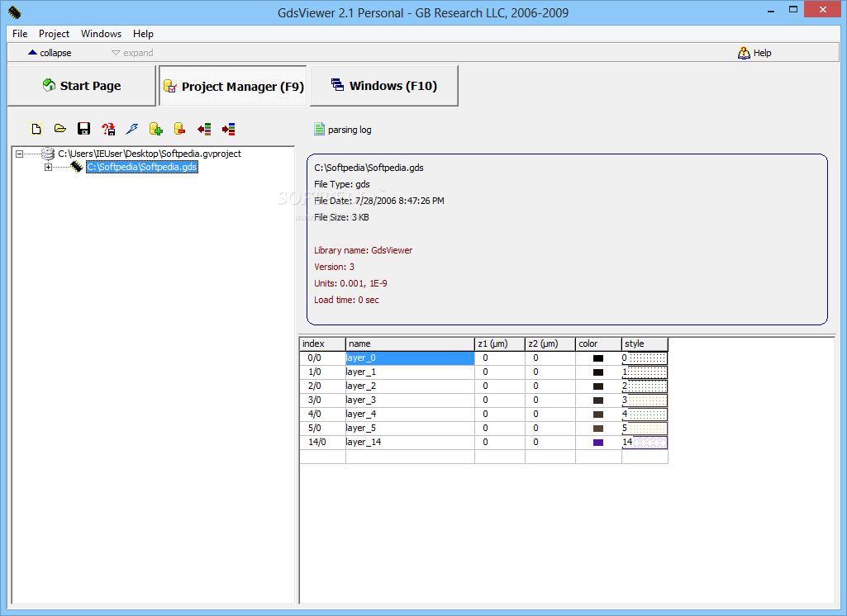
Task: Add a GDS file with the green plus icon
Action: pos(156,129)
